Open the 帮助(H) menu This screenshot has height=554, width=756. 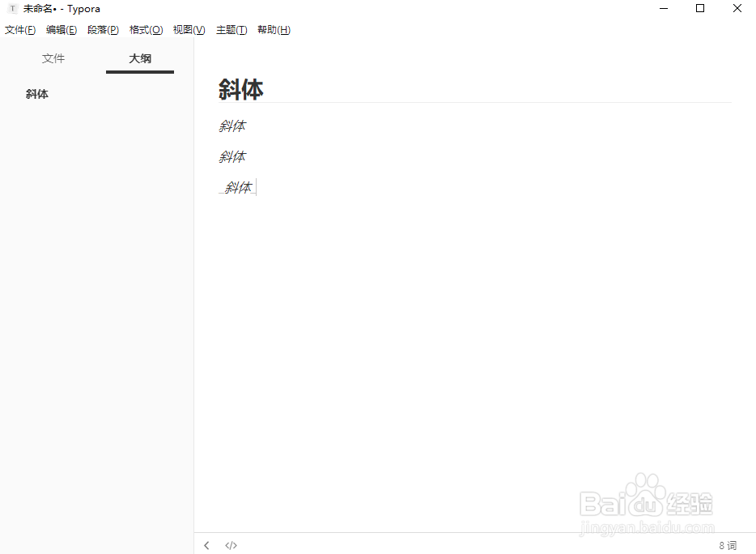274,30
